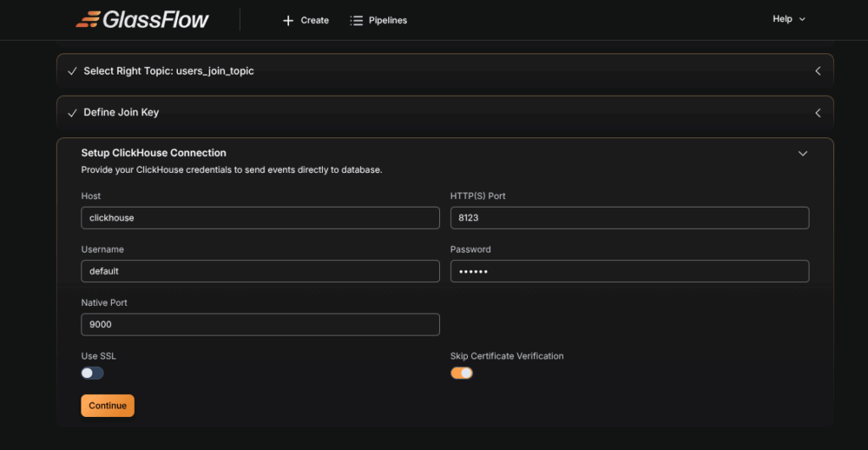Open the Help dropdown menu
The height and width of the screenshot is (450, 868).
[x=788, y=19]
